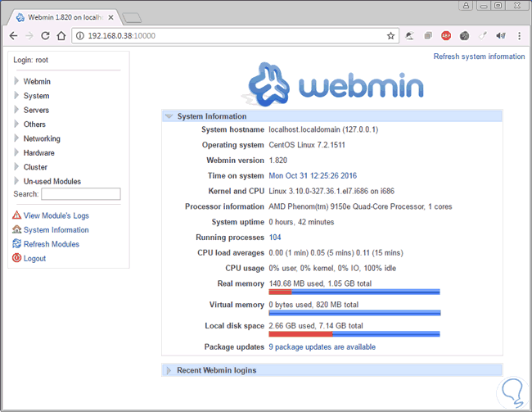
Task: Open the Un-used Modules menu category
Action: (x=52, y=181)
